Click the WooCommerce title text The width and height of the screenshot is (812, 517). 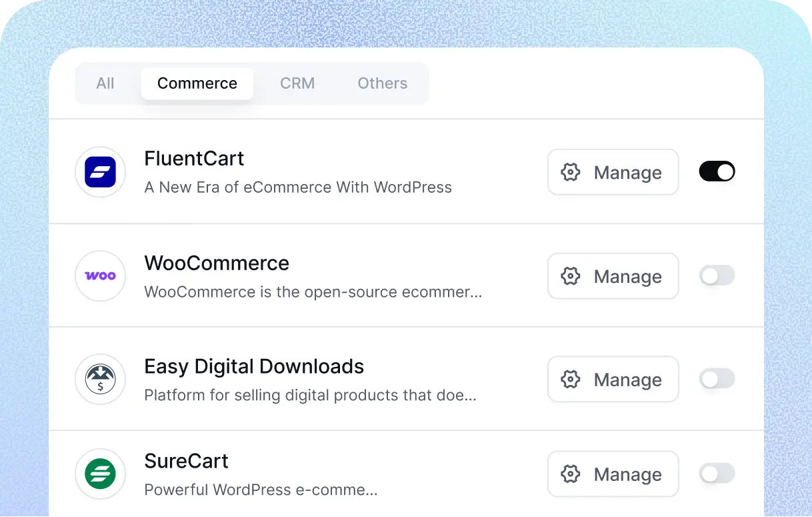point(217,263)
